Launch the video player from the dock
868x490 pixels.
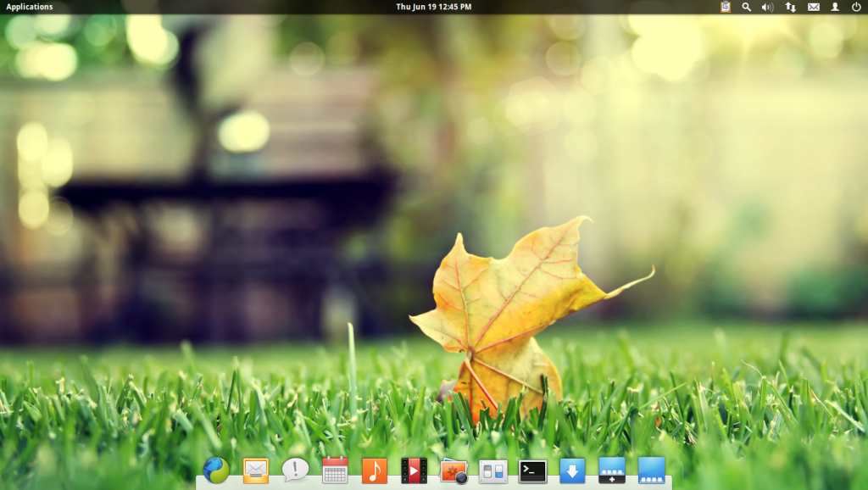tap(413, 471)
